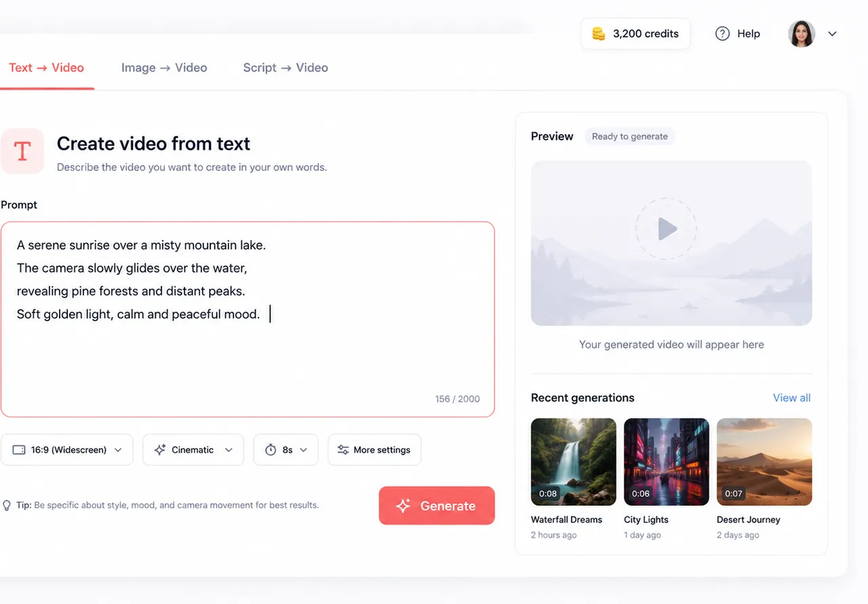Click the Desert Journey title text
868x604 pixels.
(749, 520)
